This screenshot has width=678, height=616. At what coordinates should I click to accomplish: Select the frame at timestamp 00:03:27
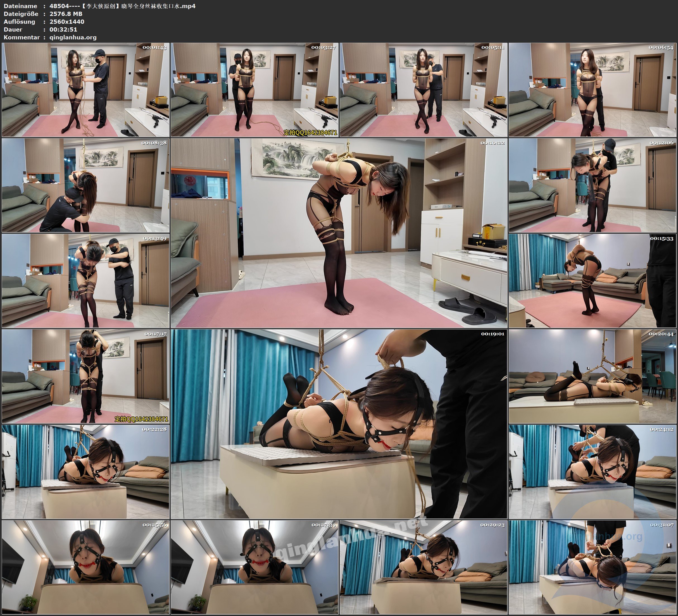[254, 90]
